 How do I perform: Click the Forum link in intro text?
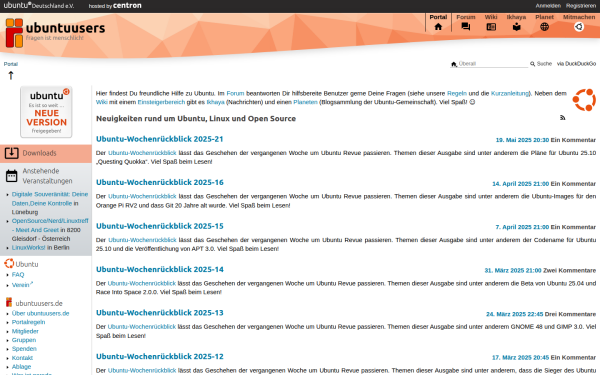(235, 93)
